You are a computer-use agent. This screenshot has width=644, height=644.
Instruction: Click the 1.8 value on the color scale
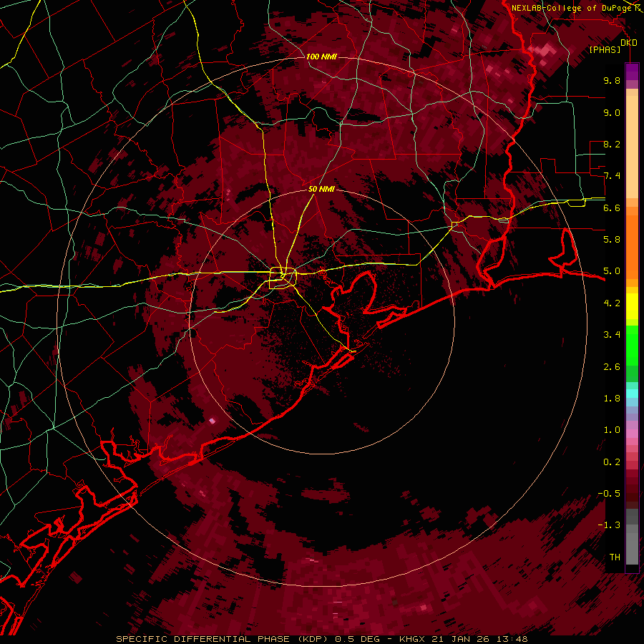(x=612, y=399)
